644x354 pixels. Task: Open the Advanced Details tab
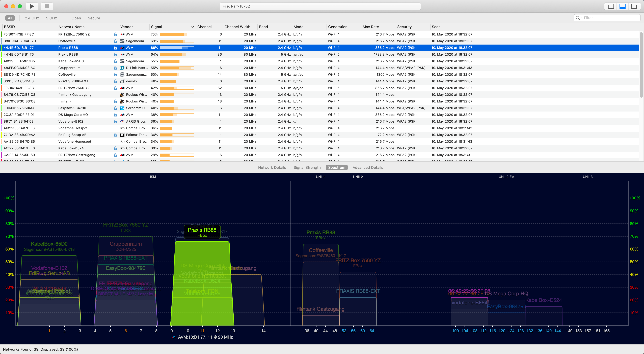click(367, 167)
